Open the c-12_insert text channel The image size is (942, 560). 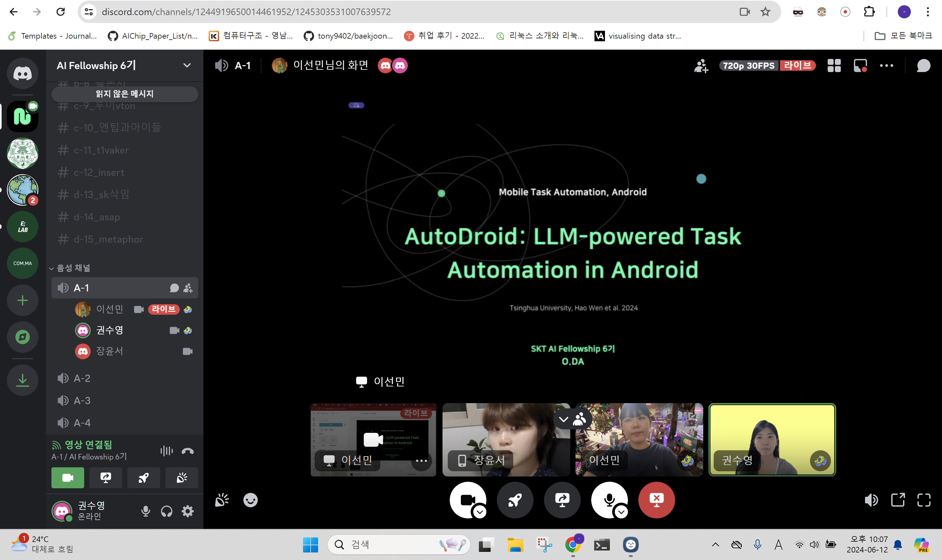[99, 173]
